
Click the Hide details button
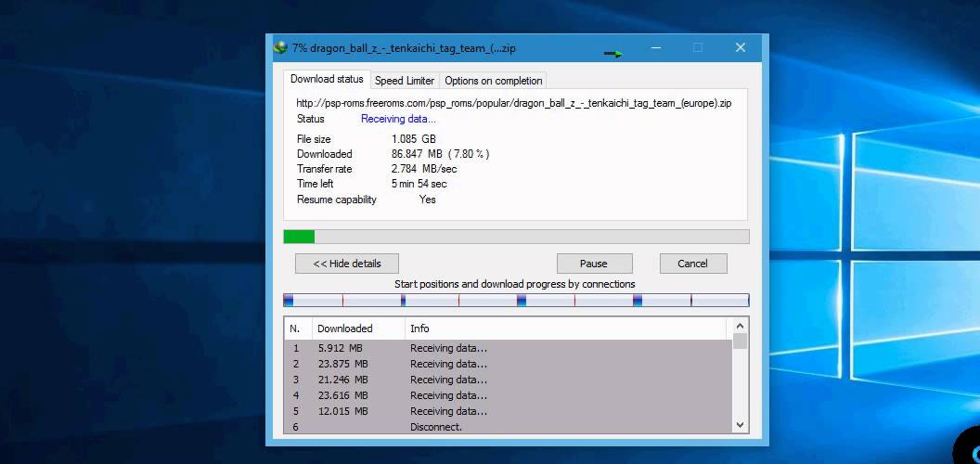(x=347, y=264)
